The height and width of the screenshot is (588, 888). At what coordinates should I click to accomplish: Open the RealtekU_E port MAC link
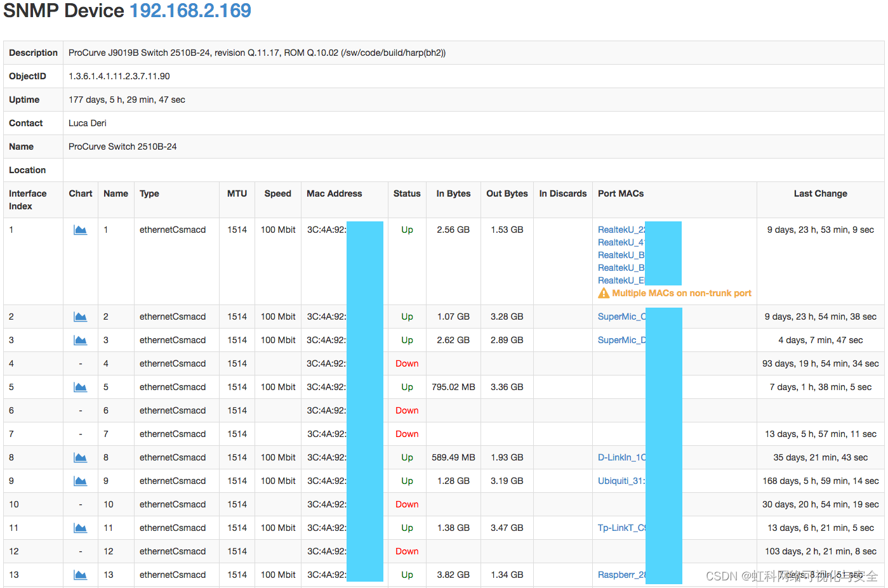click(621, 280)
